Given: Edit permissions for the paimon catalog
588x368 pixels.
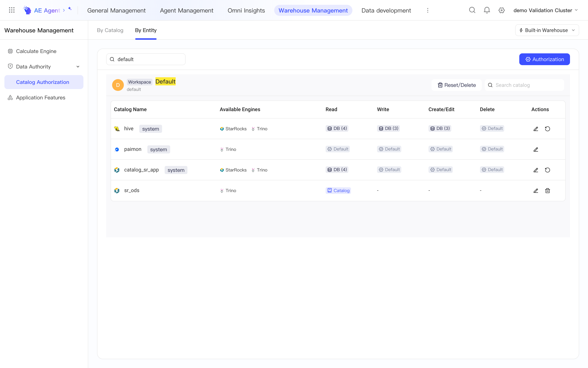Looking at the screenshot, I should tap(536, 149).
